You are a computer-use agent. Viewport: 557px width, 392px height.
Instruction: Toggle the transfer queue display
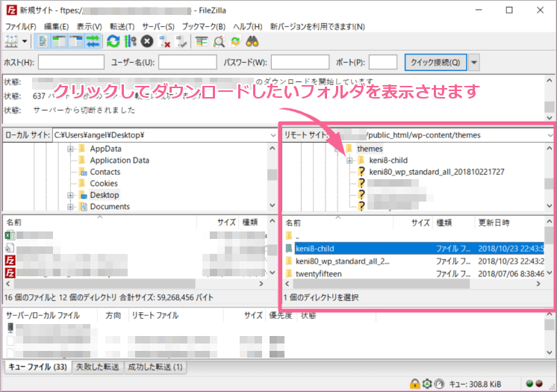point(93,42)
